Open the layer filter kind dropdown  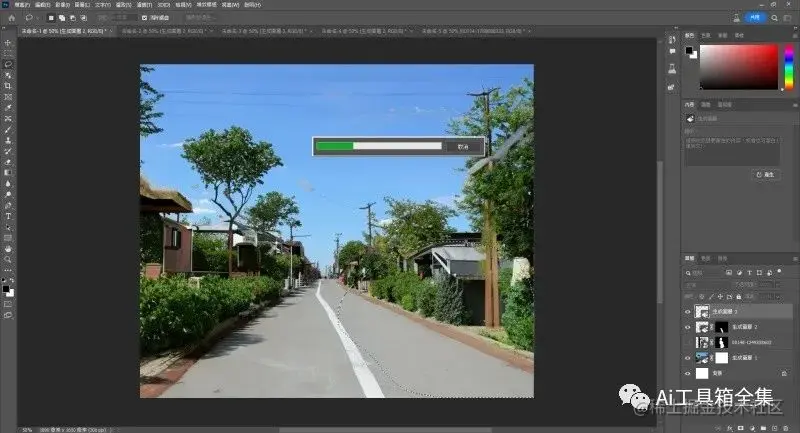[704, 273]
